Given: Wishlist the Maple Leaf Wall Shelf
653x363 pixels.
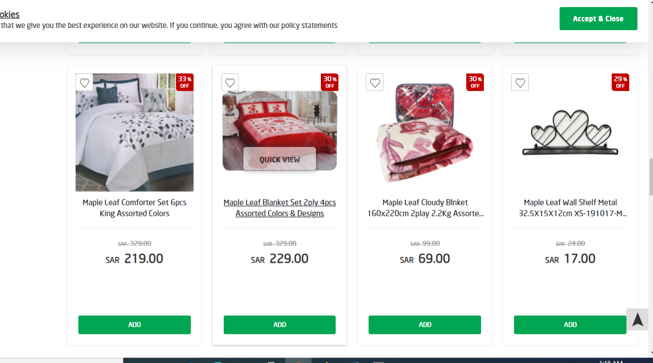Looking at the screenshot, I should coord(520,82).
